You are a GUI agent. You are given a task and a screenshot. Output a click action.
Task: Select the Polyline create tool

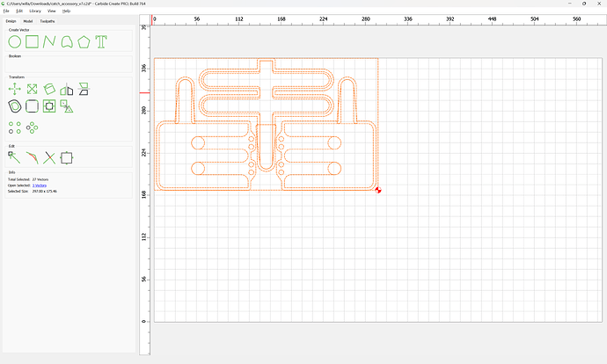49,42
